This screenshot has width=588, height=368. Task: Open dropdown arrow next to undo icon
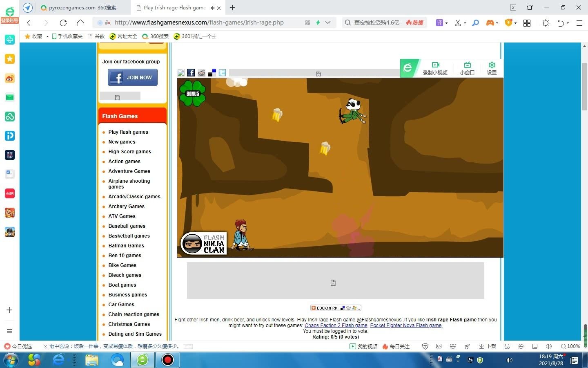point(568,23)
